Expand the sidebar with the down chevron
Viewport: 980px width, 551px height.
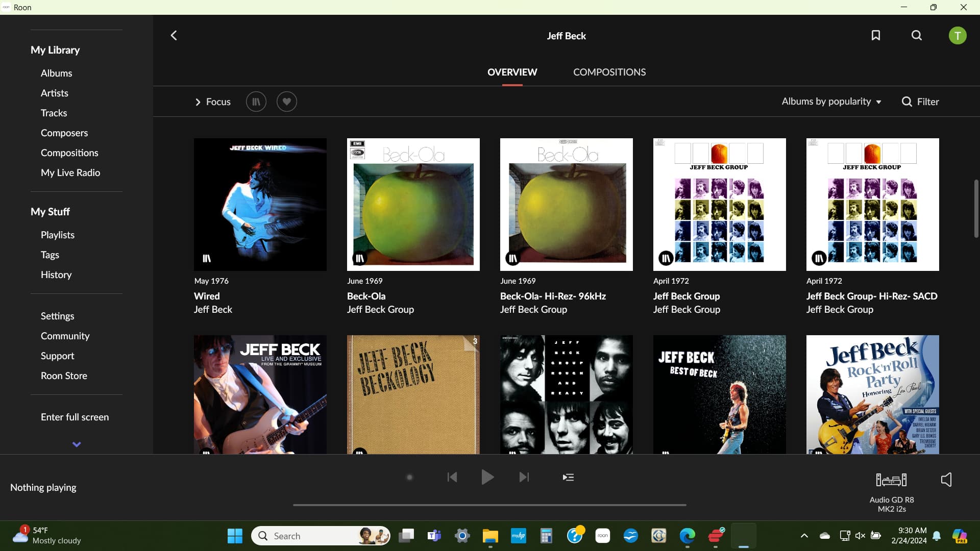pyautogui.click(x=77, y=444)
